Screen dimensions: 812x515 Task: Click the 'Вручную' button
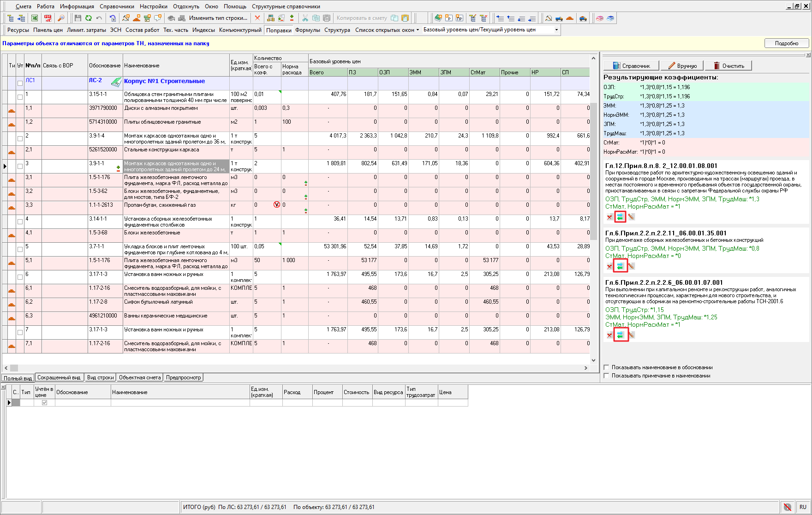coord(682,66)
